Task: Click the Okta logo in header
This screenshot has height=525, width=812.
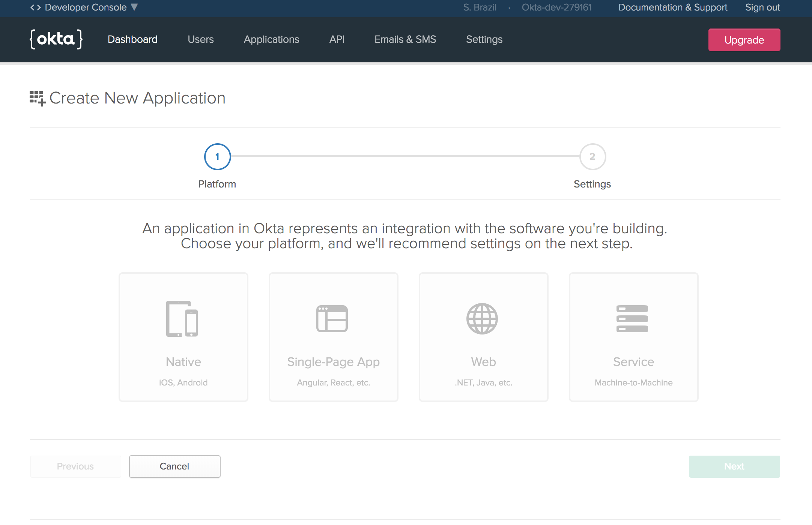Action: coord(56,39)
